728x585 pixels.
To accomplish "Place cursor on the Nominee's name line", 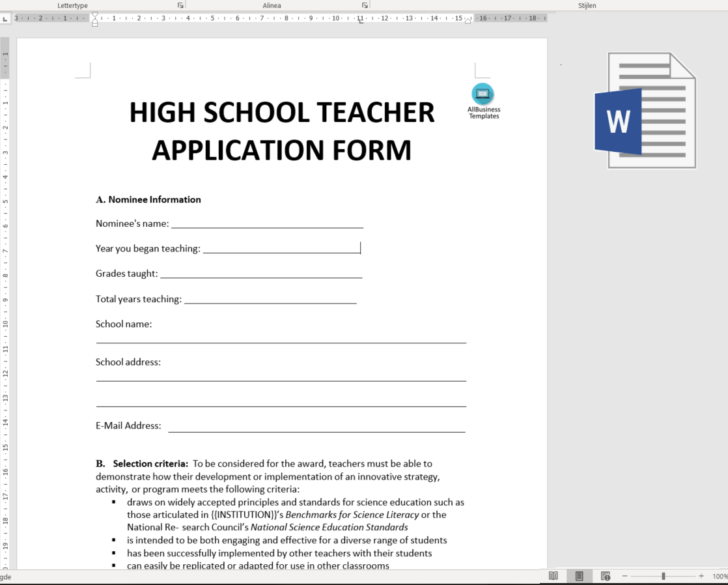I will coord(267,223).
